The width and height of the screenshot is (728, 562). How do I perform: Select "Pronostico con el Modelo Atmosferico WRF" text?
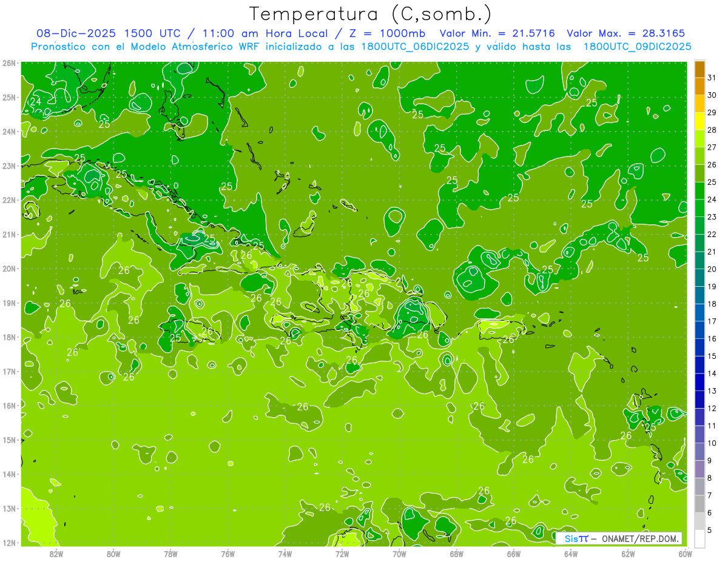tap(146, 46)
